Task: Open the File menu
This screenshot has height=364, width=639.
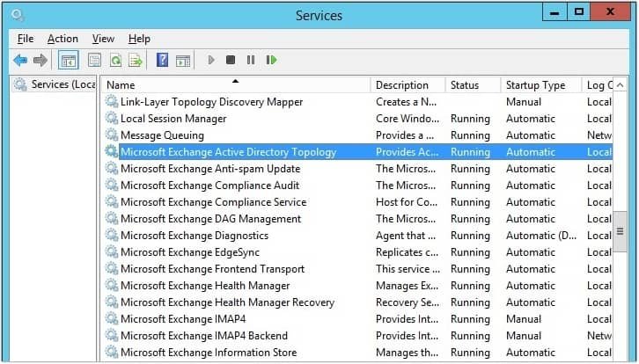Action: [26, 39]
